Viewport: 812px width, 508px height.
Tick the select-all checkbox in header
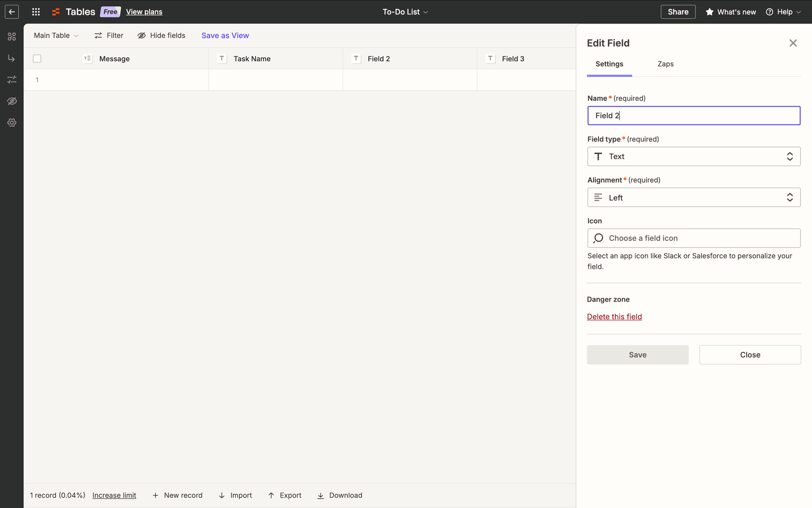(37, 58)
